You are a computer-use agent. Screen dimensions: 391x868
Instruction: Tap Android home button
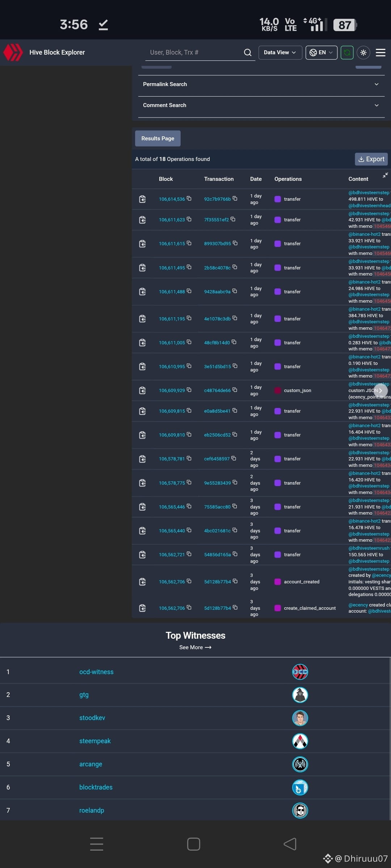click(x=194, y=844)
